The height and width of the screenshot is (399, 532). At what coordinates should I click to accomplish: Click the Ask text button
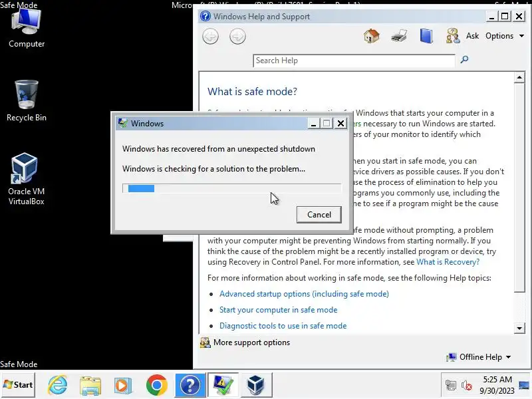472,36
